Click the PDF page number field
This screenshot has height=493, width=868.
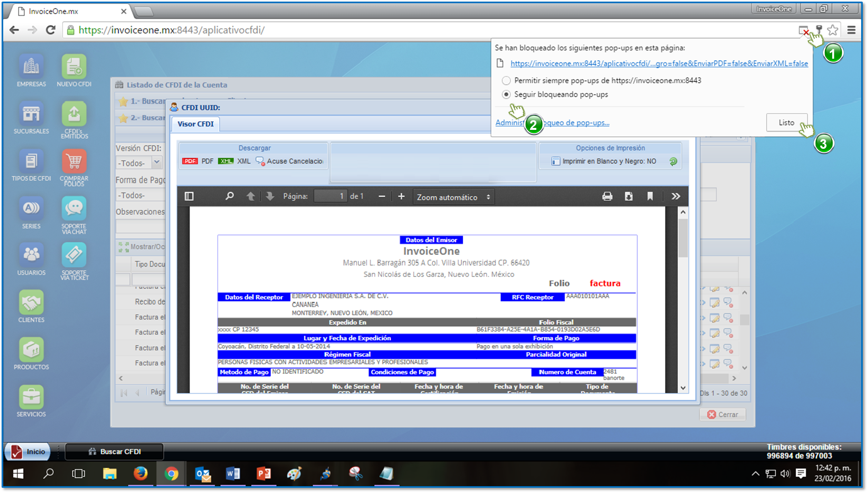330,196
